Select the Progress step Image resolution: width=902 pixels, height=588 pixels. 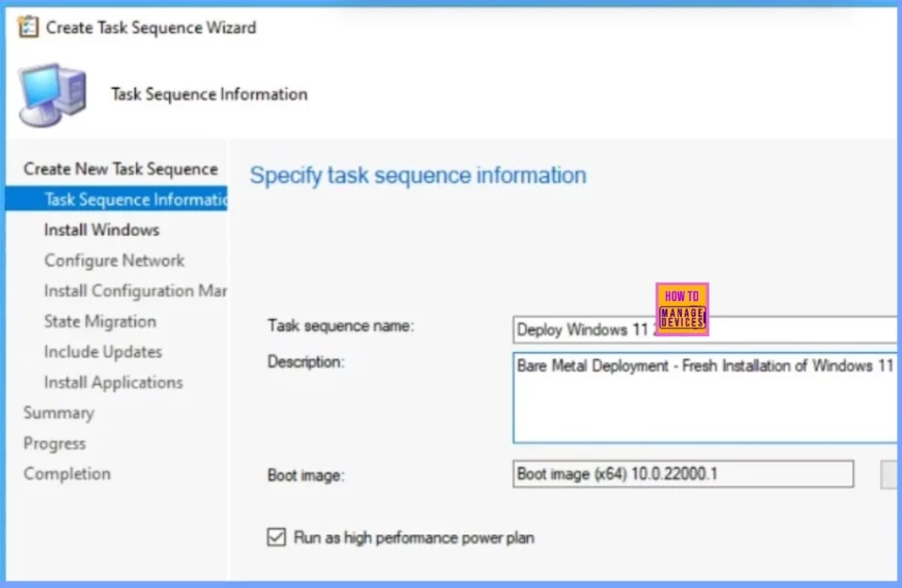click(x=55, y=443)
